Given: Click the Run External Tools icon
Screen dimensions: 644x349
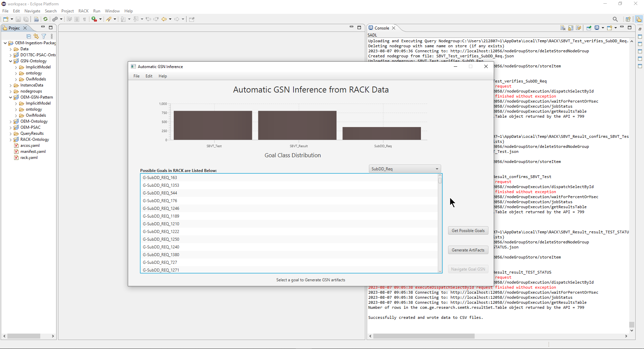Looking at the screenshot, I should (x=95, y=19).
